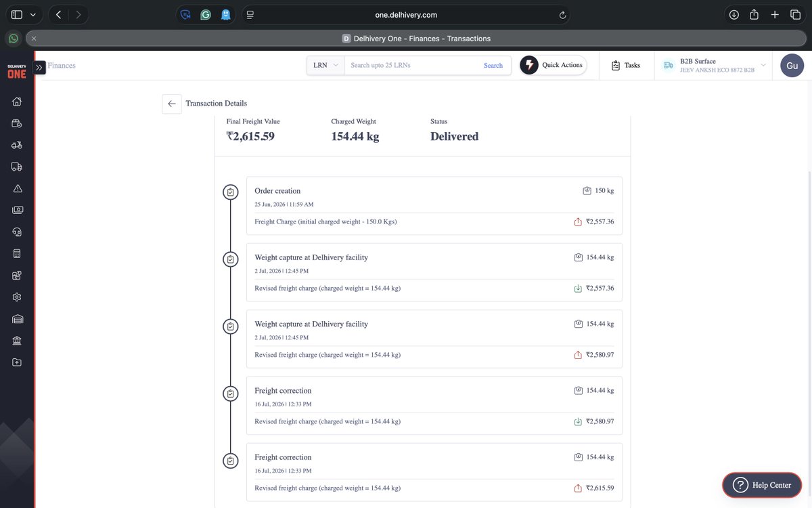This screenshot has width=812, height=508.
Task: Open the bank building finances icon
Action: (x=17, y=341)
